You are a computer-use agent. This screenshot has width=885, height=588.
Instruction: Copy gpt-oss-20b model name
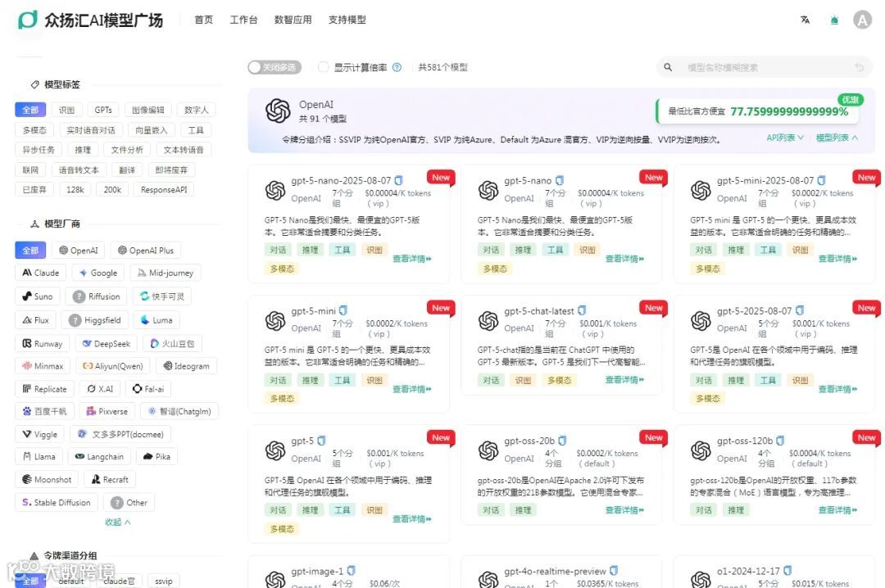tap(562, 441)
